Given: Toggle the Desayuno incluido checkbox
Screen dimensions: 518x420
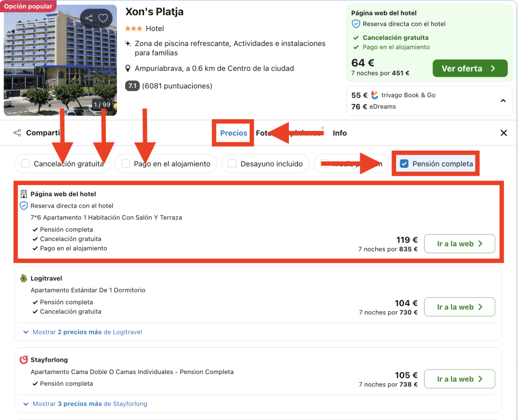Looking at the screenshot, I should [x=232, y=164].
